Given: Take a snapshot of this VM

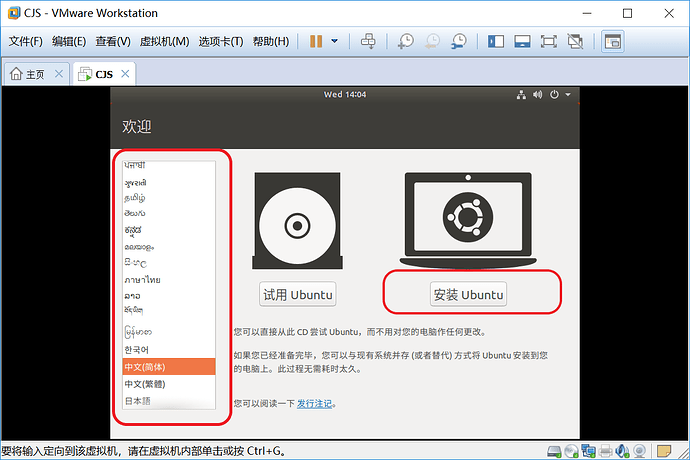Looking at the screenshot, I should click(x=405, y=41).
